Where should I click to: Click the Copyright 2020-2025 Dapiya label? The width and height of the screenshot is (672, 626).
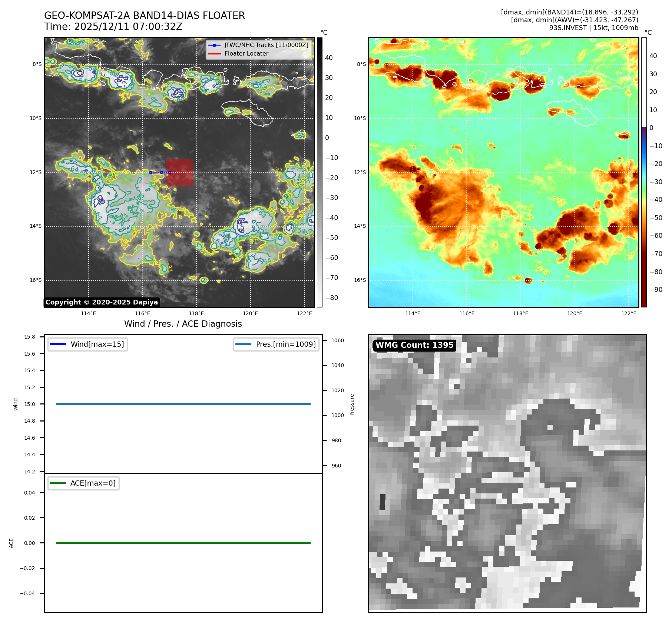pyautogui.click(x=102, y=302)
